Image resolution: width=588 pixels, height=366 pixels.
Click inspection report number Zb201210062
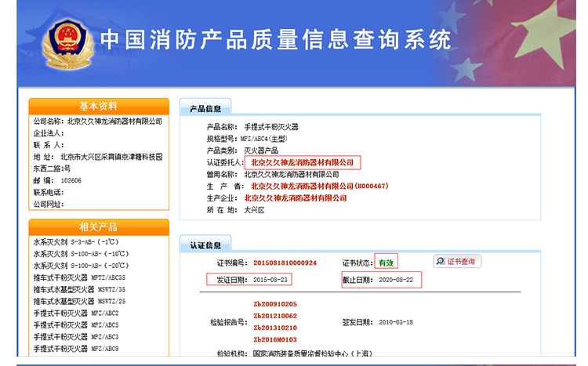pos(274,316)
